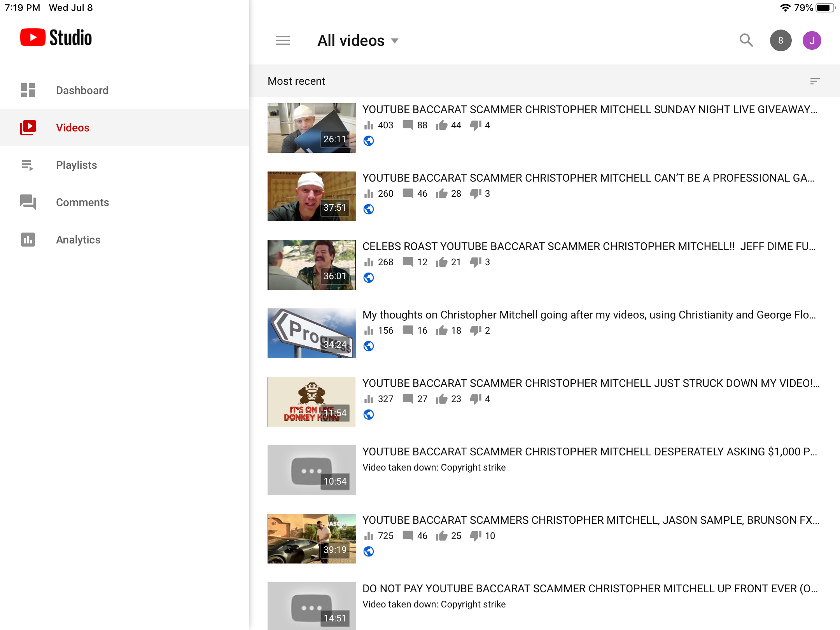Click views chart icon beside 725

click(368, 536)
